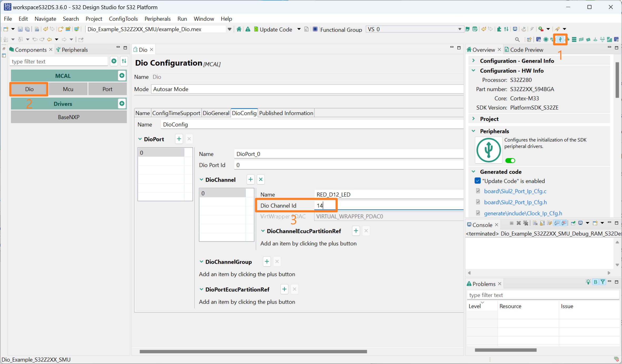Viewport: 622px width, 364px height.
Task: Click green plus icon beside MCAL header
Action: tap(122, 76)
